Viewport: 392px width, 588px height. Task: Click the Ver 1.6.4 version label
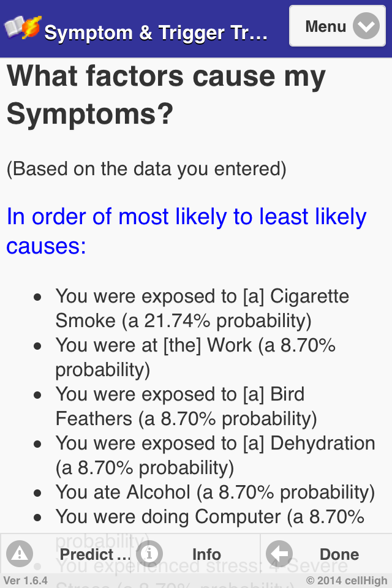pos(26,580)
